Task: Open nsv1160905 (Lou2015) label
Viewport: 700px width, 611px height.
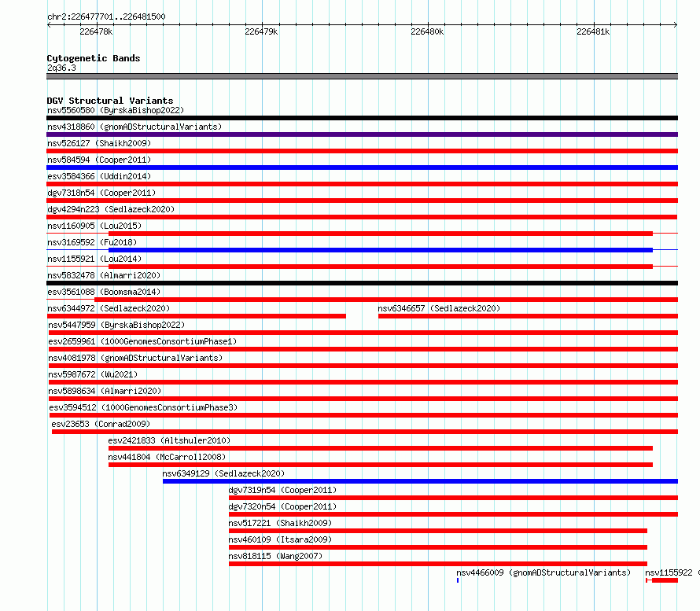Action: click(94, 226)
